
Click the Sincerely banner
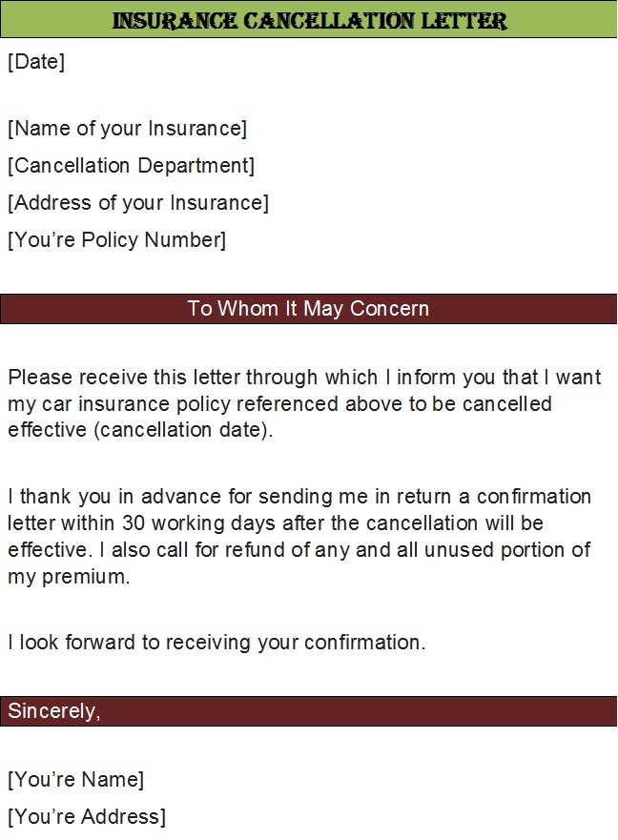point(309,711)
